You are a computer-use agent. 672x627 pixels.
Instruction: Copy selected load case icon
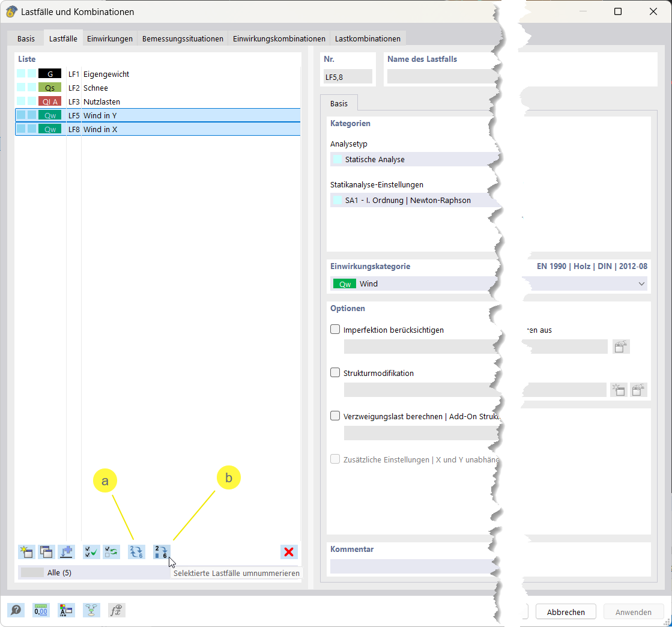coord(46,551)
